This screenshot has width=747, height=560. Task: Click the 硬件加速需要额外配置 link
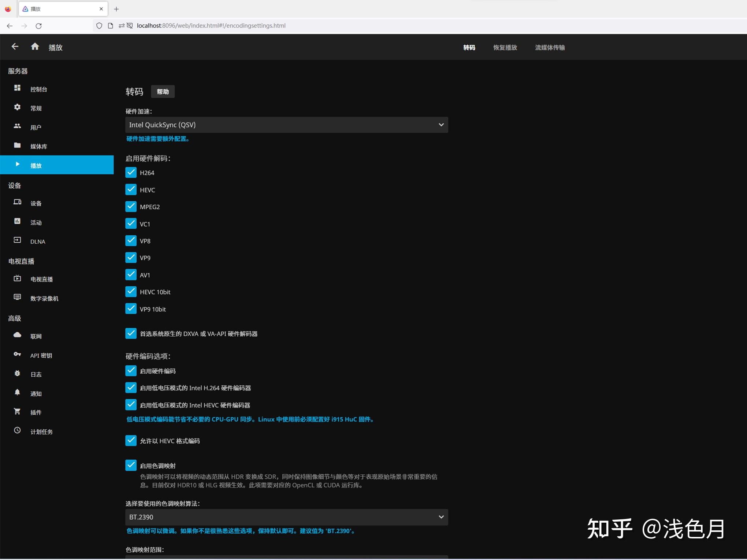coord(158,139)
